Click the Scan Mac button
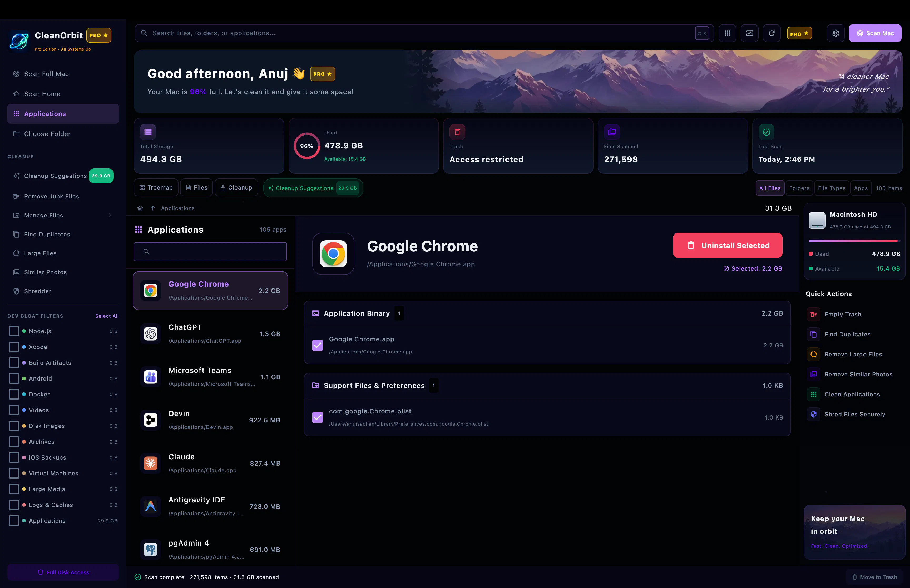The image size is (910, 588). 875,33
